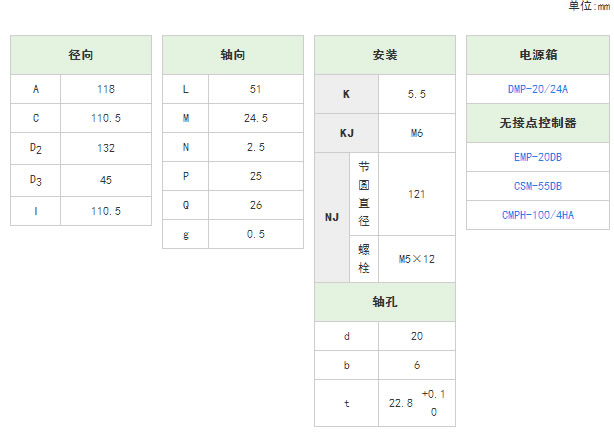This screenshot has width=614, height=432.
Task: Open the EMP-20DB controller link
Action: [538, 157]
